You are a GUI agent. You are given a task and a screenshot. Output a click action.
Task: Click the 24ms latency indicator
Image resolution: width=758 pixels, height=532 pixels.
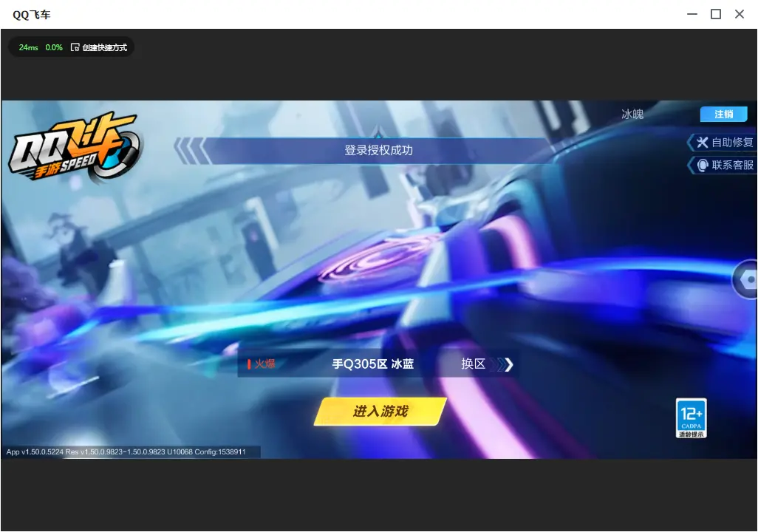pos(29,47)
